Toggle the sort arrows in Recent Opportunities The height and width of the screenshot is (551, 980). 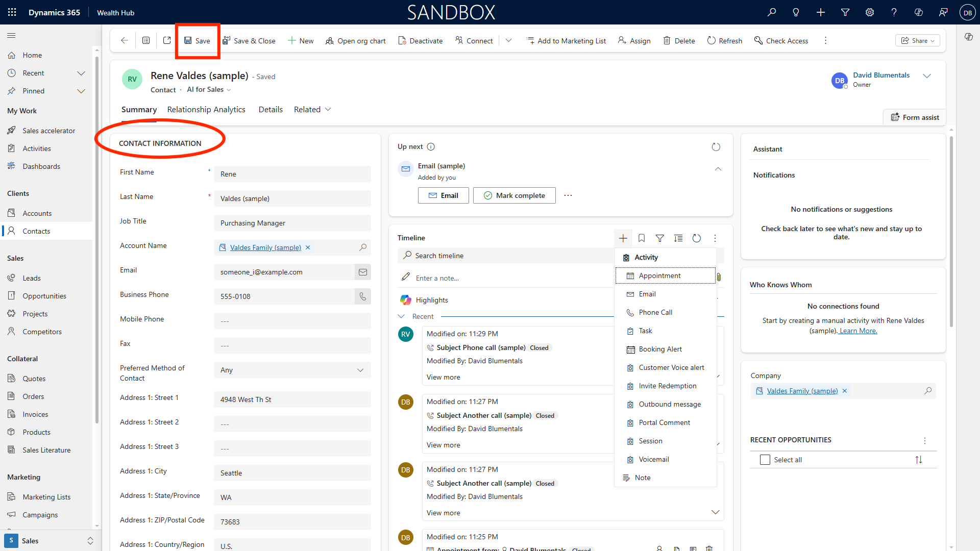pyautogui.click(x=919, y=460)
